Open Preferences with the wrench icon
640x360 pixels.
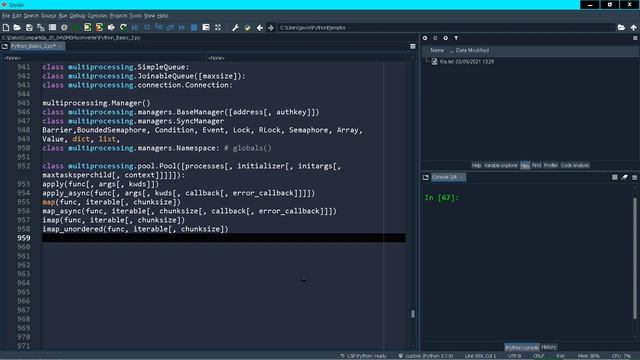coord(235,27)
